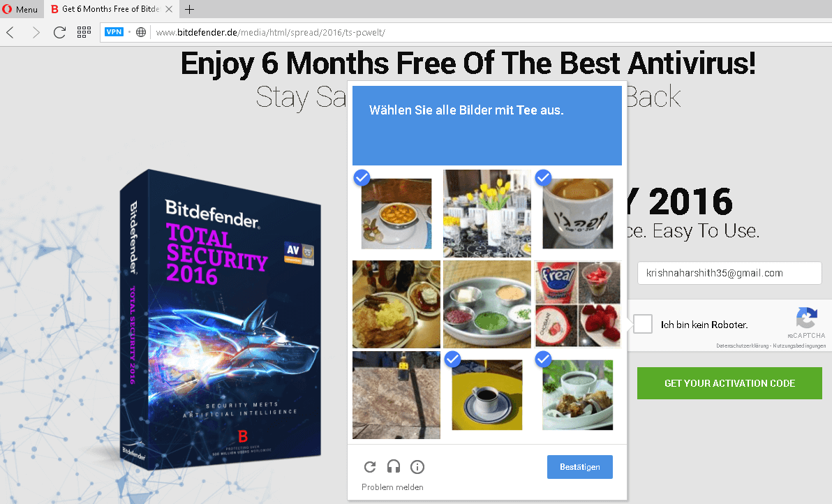Toggle the VPN badge in address bar
Viewport: 832px width, 504px height.
tap(114, 32)
